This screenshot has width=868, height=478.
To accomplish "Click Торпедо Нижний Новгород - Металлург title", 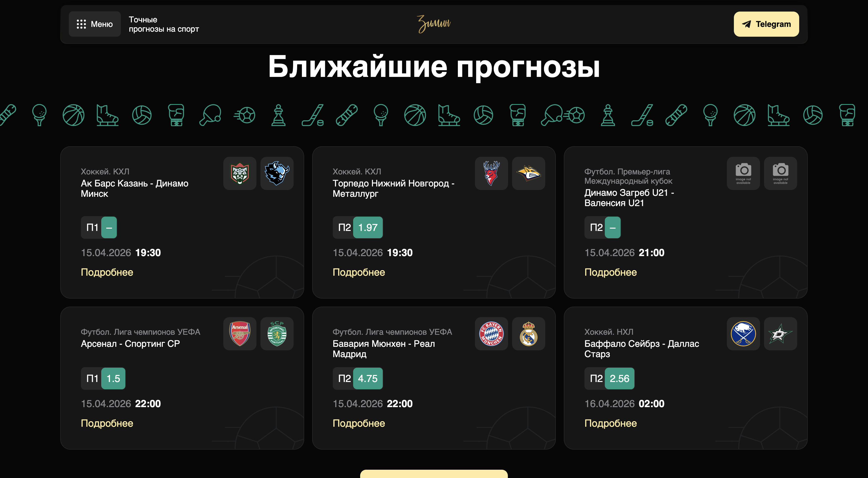I will coord(393,188).
